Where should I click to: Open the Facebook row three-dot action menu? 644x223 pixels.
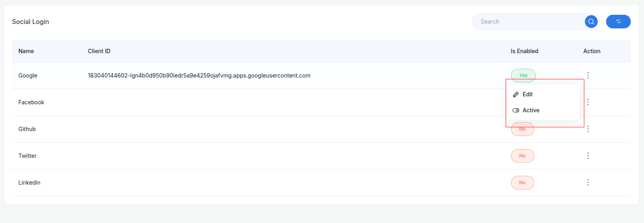588,102
